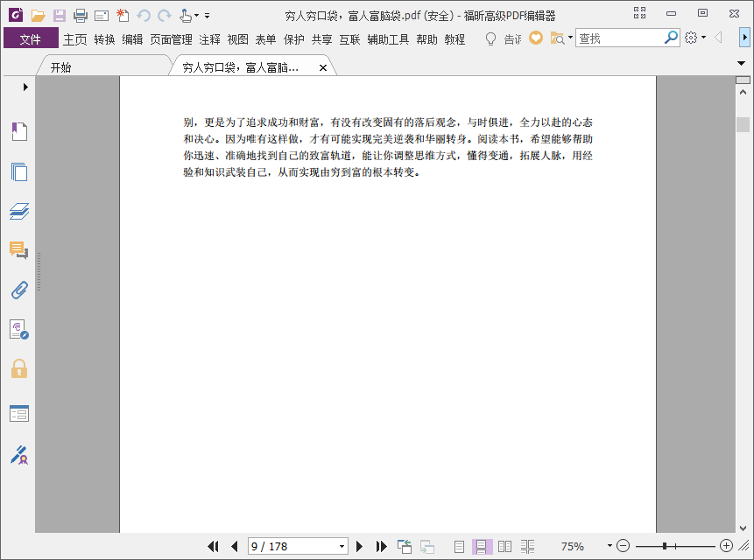
Task: Expand the left navigation panel arrow
Action: pos(25,87)
